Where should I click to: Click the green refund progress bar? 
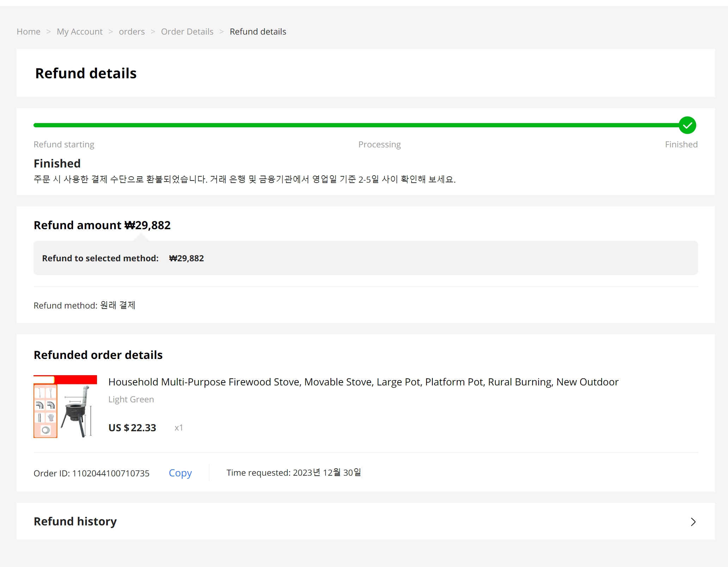(x=353, y=125)
